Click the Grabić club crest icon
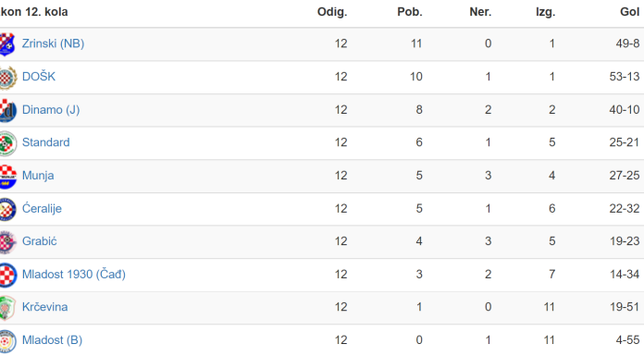 tap(7, 242)
